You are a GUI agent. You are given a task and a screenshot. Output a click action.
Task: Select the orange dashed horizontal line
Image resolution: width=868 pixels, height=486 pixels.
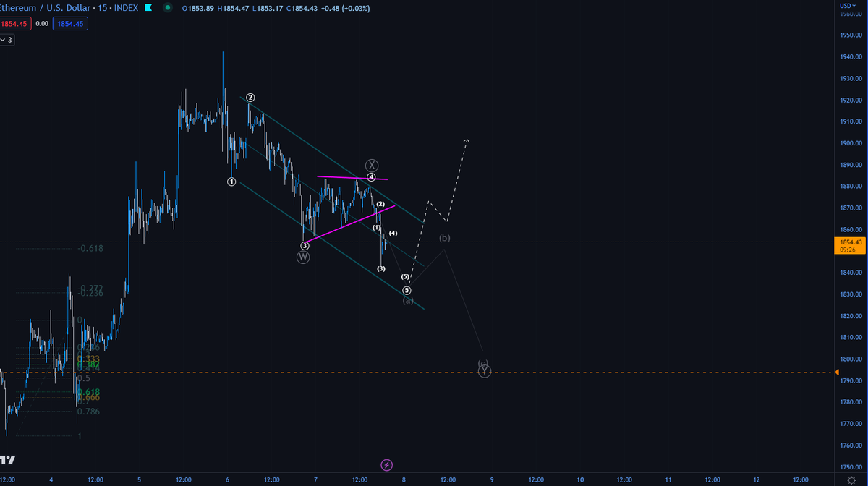click(418, 372)
